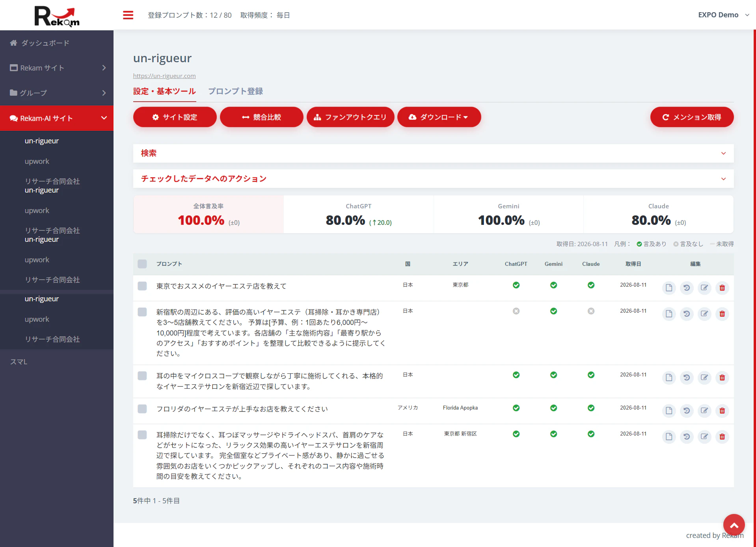Switch to the プロンプト登録 tab
The height and width of the screenshot is (547, 756).
(235, 91)
